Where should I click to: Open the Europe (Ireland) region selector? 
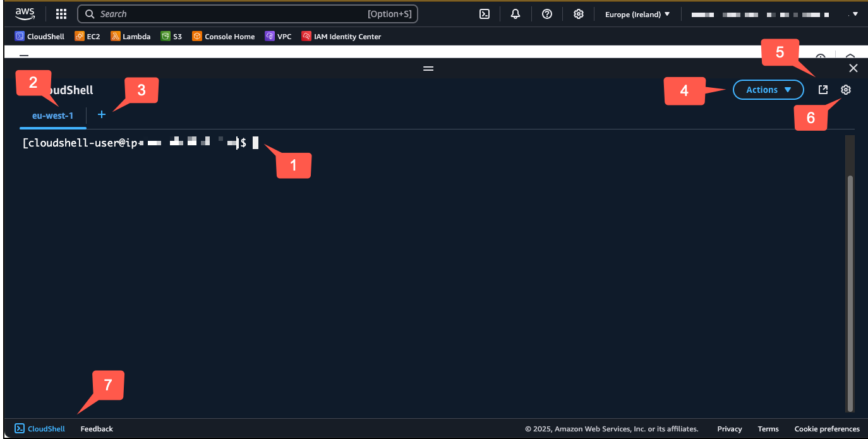[637, 13]
